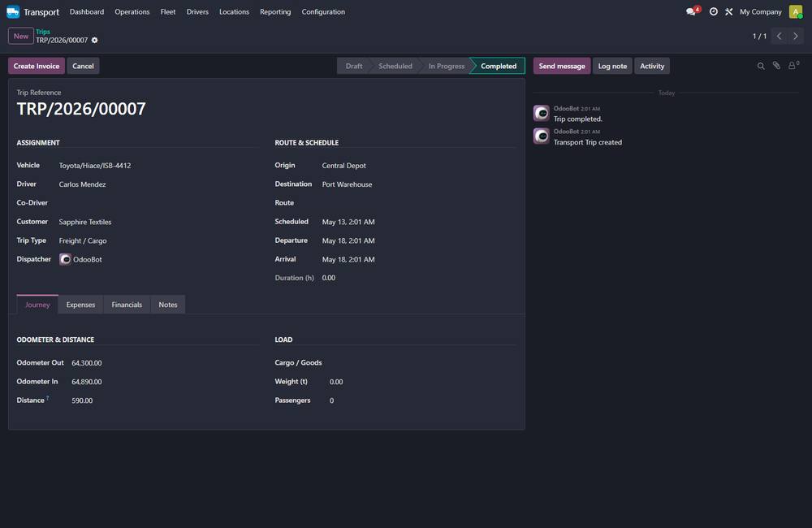Select the Completed status stage

499,66
